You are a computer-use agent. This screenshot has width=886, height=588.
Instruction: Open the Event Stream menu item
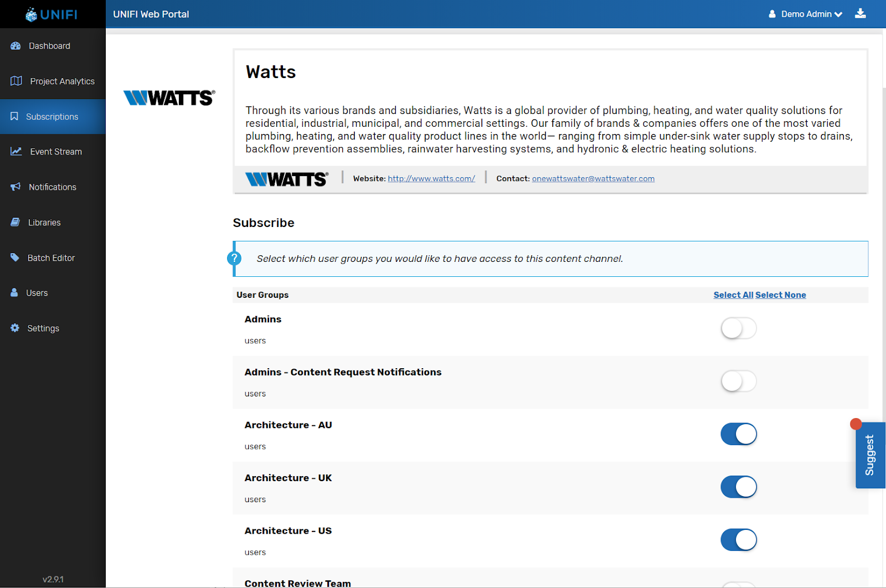pos(53,152)
